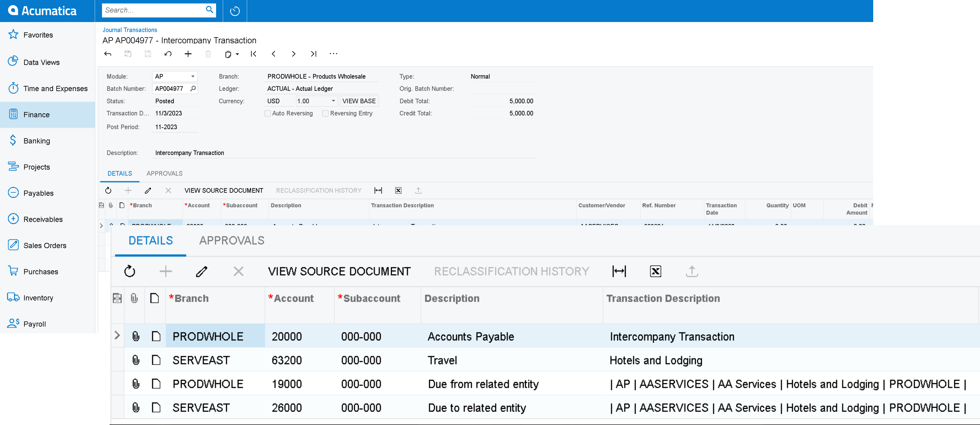
Task: Open the Projects workspace
Action: coord(48,167)
